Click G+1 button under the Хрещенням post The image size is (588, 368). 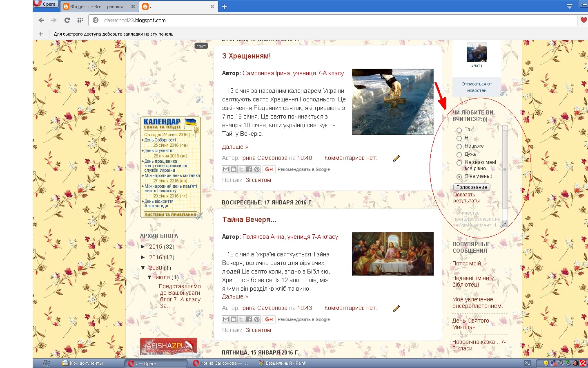[x=269, y=169]
